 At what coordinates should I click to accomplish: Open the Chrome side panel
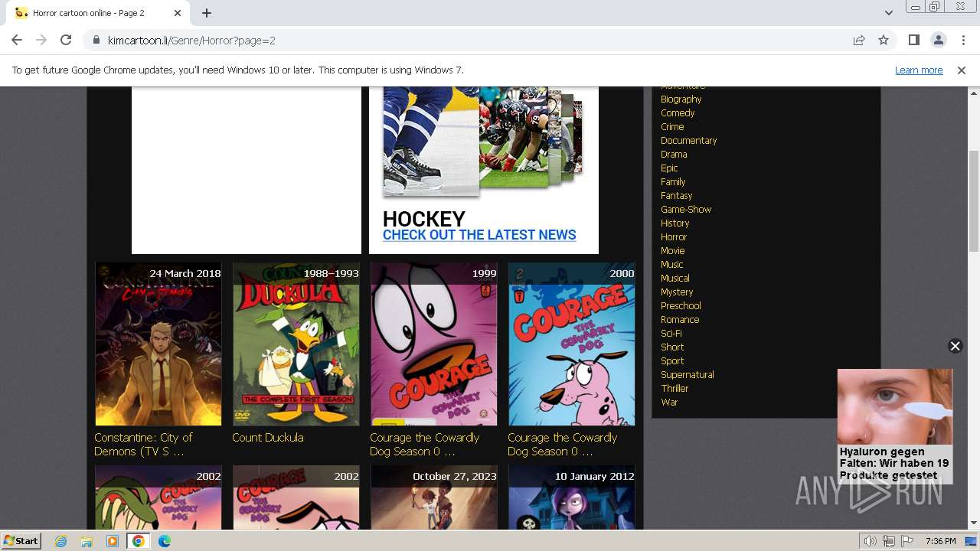click(913, 40)
